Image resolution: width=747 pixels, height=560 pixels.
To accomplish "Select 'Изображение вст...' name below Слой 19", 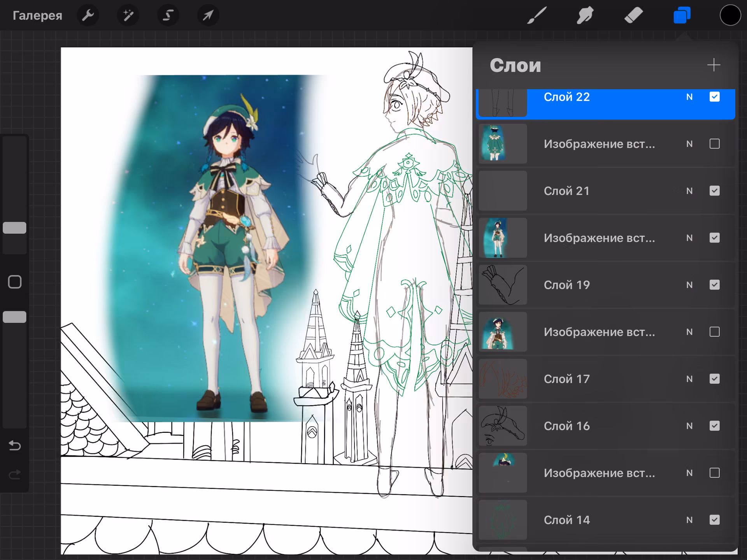I will coord(600,332).
